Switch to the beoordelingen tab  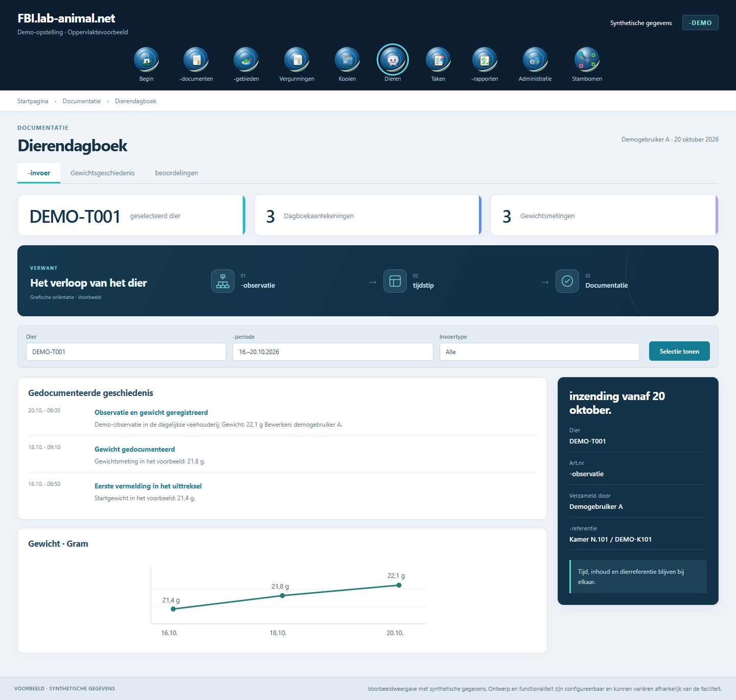click(176, 173)
